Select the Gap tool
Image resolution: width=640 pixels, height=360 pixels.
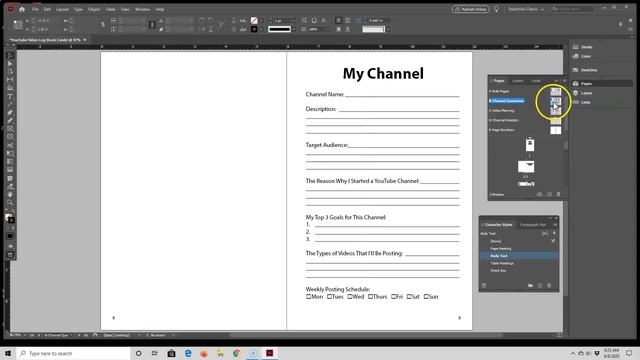10,80
